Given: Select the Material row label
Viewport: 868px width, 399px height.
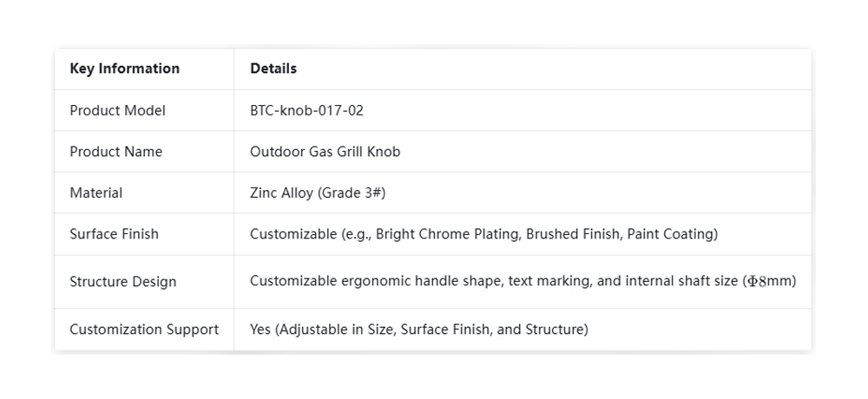Looking at the screenshot, I should click(x=95, y=193).
